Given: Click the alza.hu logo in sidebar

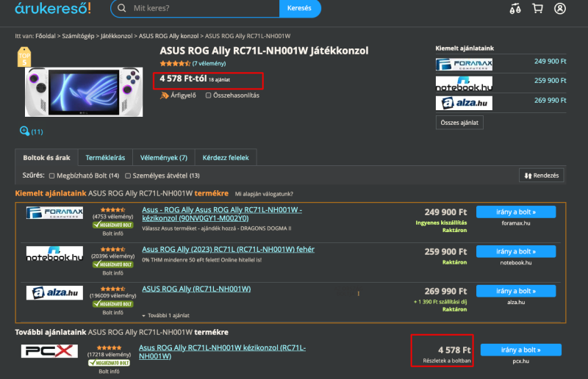Looking at the screenshot, I should [464, 103].
